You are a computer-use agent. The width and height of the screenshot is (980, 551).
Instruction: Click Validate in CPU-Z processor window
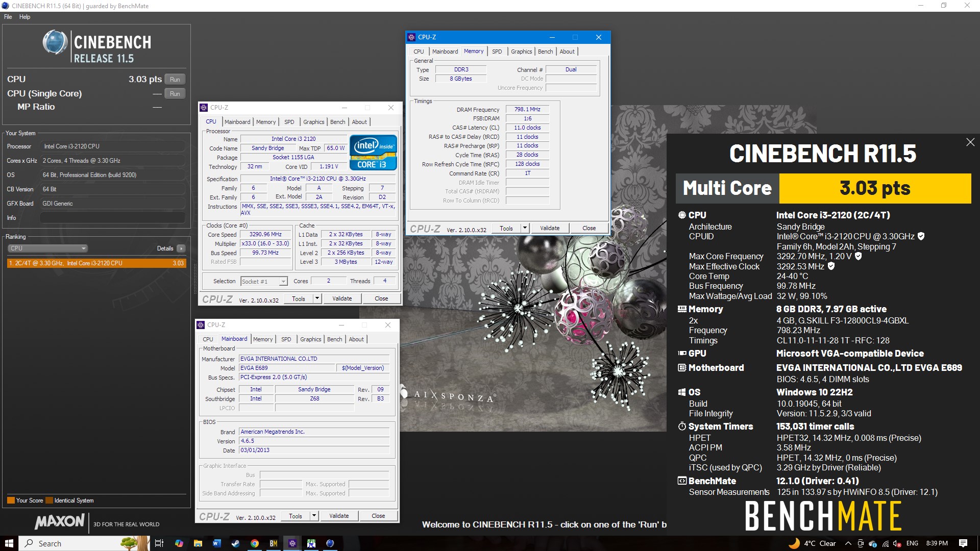click(342, 298)
